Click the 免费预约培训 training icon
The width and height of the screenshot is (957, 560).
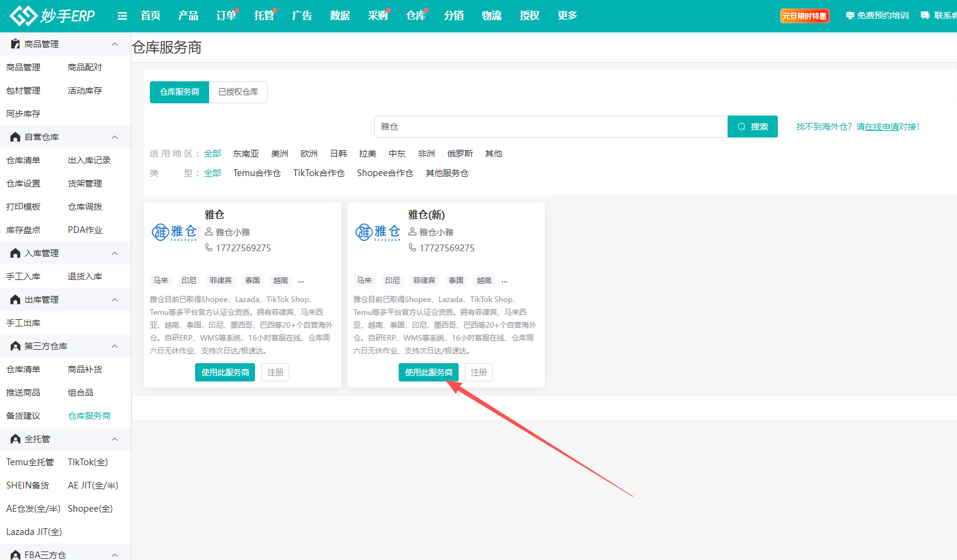pyautogui.click(x=850, y=15)
